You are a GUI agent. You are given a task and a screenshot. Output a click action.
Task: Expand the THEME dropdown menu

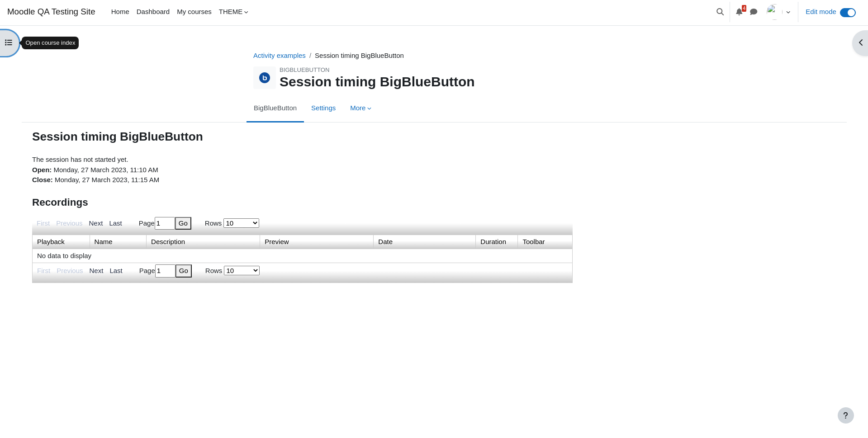(x=233, y=12)
